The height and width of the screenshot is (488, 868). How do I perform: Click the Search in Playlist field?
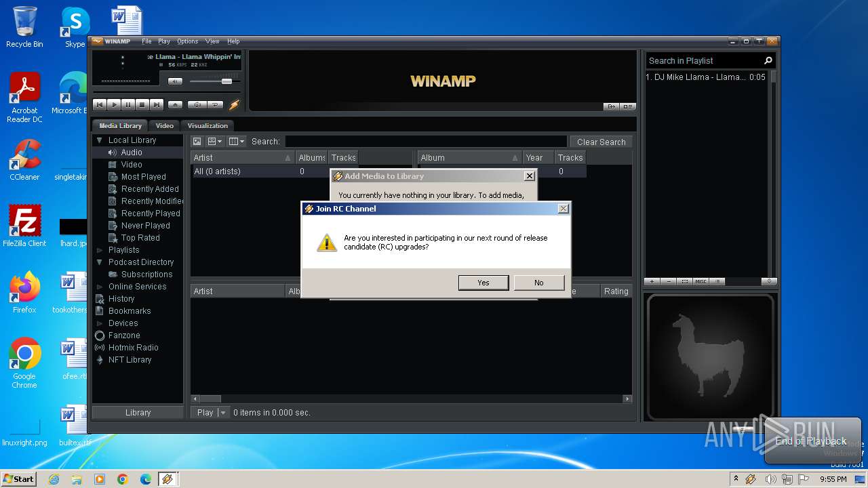[x=704, y=60]
